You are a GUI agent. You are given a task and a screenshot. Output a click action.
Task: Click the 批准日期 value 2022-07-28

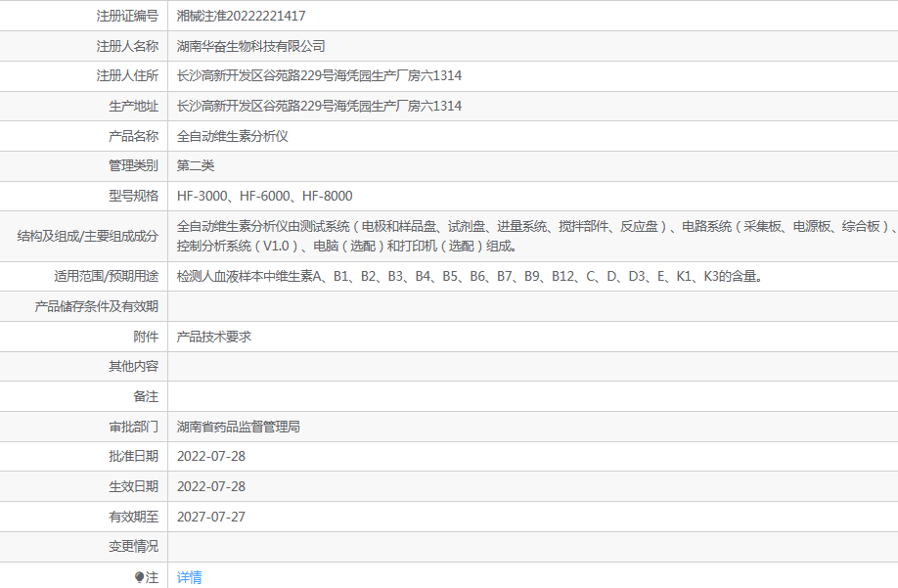point(210,456)
